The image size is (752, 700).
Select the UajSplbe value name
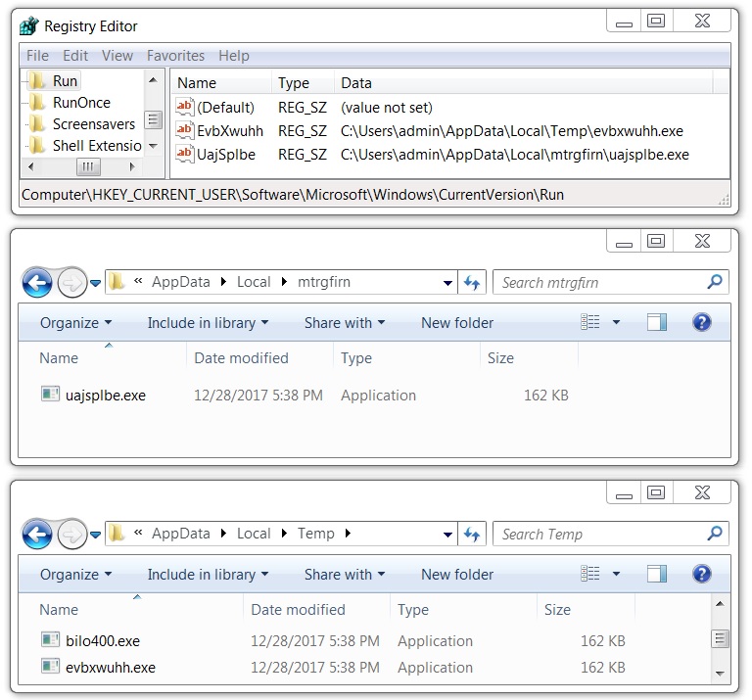tap(226, 155)
